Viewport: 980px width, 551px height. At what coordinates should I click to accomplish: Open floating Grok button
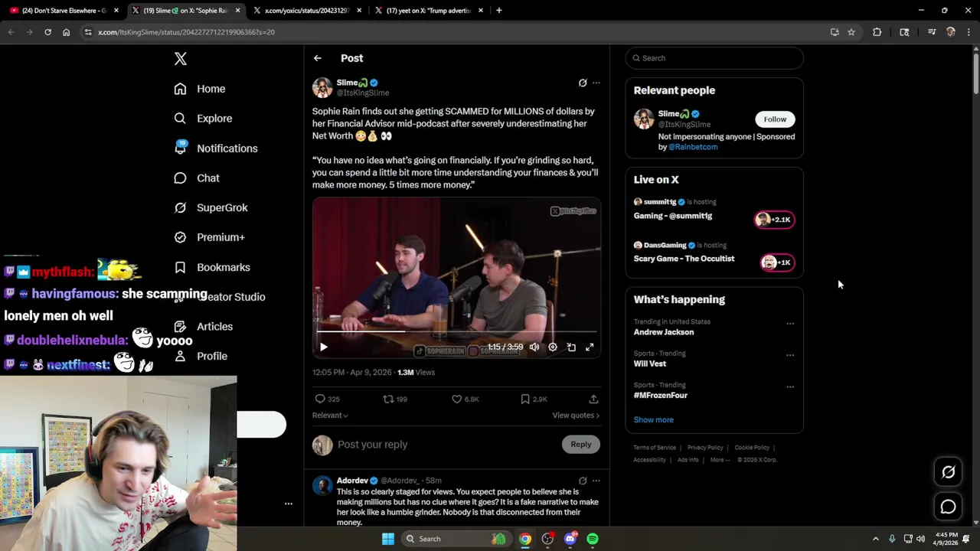949,472
